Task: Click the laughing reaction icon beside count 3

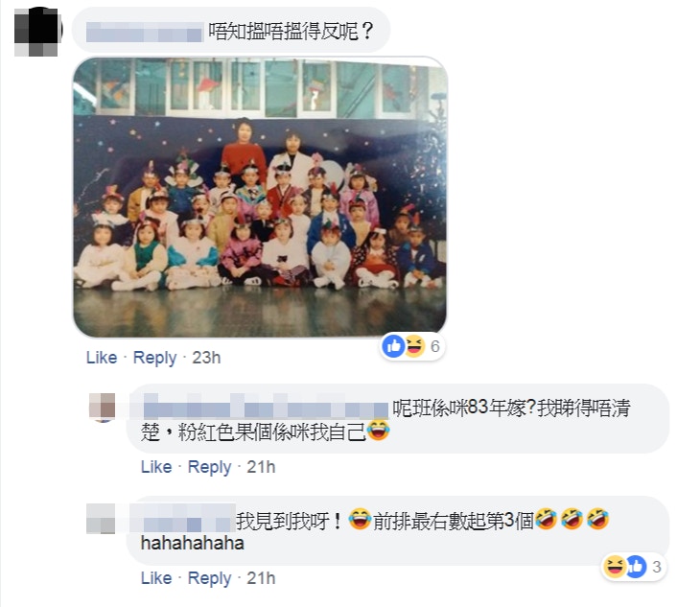Action: tap(615, 567)
